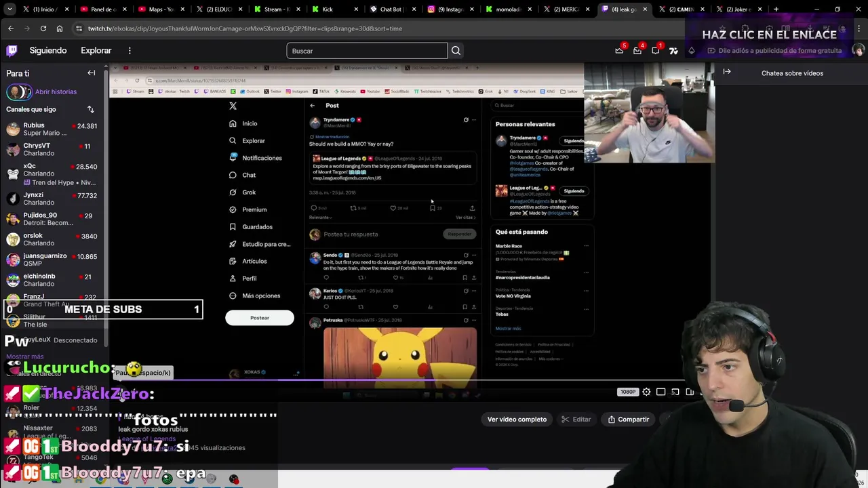Switch to Explorar in Twitch header
The height and width of the screenshot is (488, 868).
click(96, 51)
